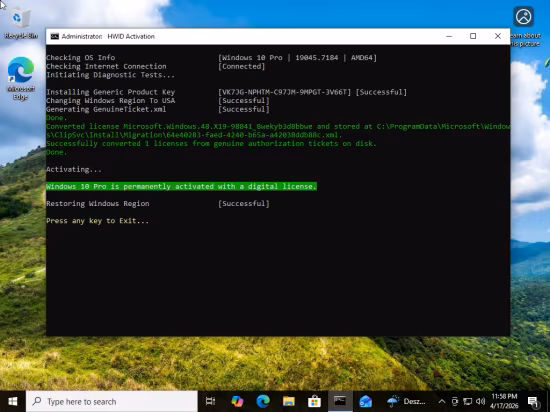The height and width of the screenshot is (412, 550).
Task: Maximize the HWID Activation window
Action: pyautogui.click(x=473, y=36)
